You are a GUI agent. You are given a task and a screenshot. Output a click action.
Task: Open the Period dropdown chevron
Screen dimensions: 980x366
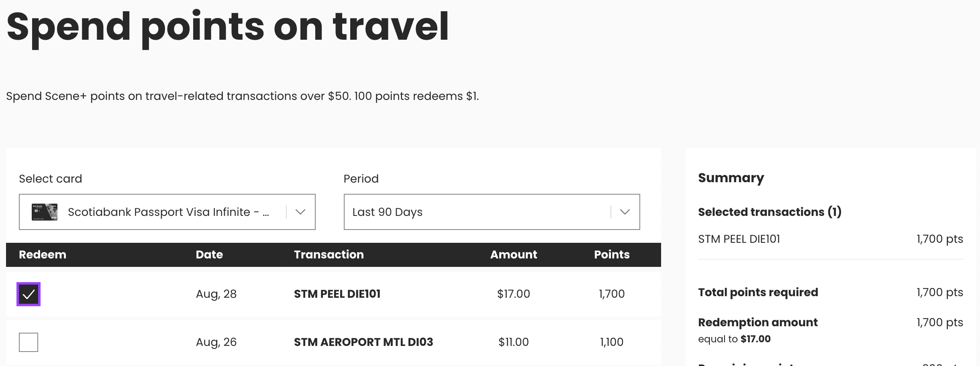(x=625, y=212)
